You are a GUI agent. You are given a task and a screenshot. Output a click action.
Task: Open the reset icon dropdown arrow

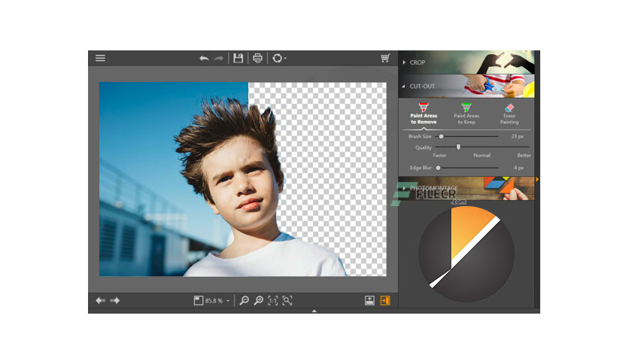pyautogui.click(x=285, y=59)
